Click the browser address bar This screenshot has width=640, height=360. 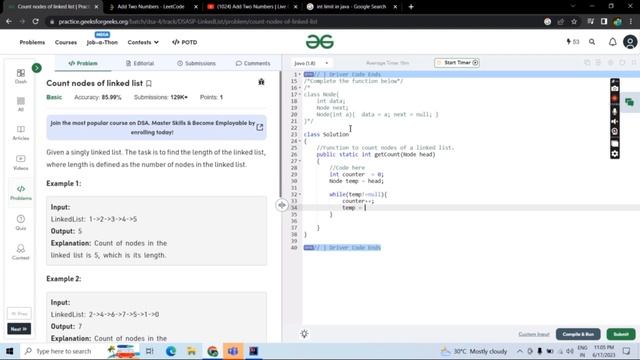294,22
